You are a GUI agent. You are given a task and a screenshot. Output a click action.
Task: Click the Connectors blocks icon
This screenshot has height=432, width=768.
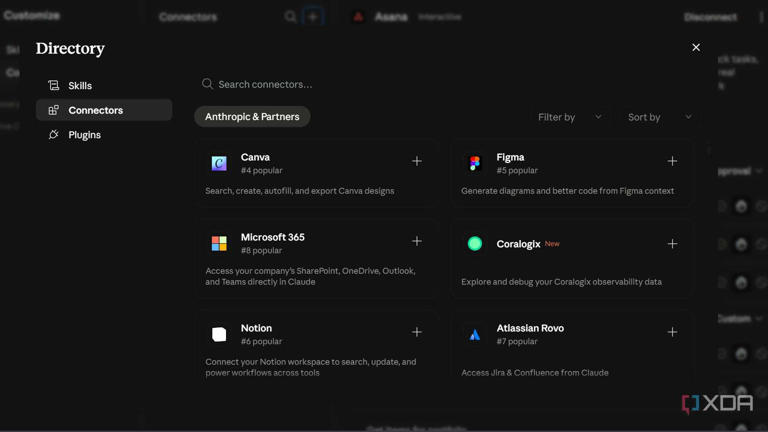53,110
